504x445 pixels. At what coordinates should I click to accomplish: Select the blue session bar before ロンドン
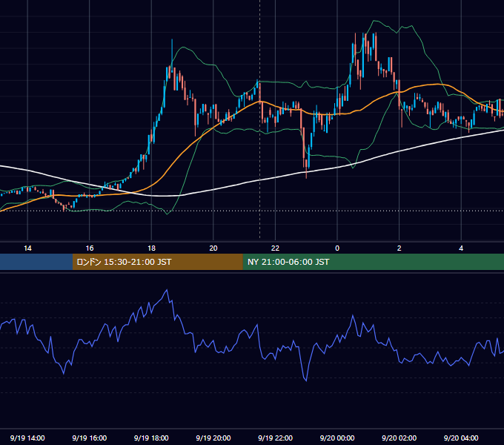(x=36, y=262)
